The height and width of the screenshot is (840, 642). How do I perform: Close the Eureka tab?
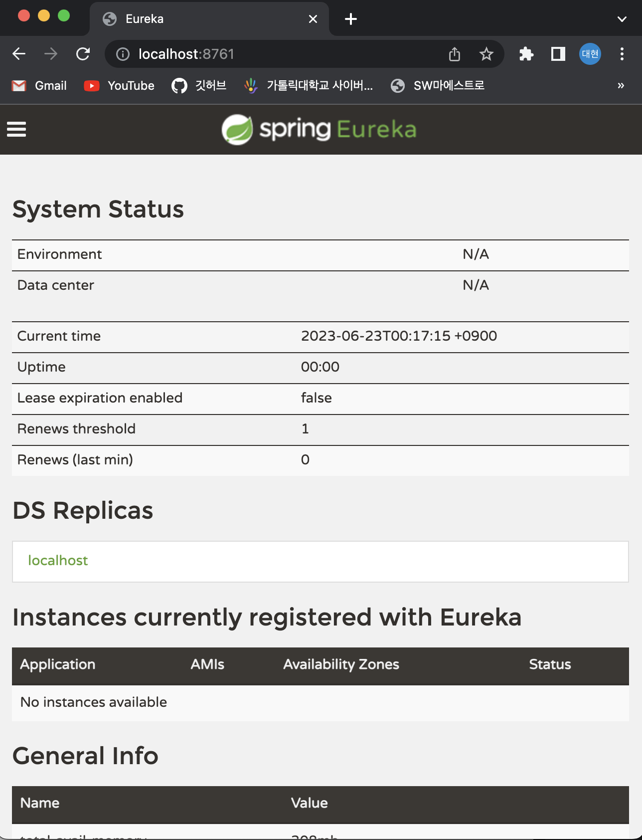pos(313,19)
